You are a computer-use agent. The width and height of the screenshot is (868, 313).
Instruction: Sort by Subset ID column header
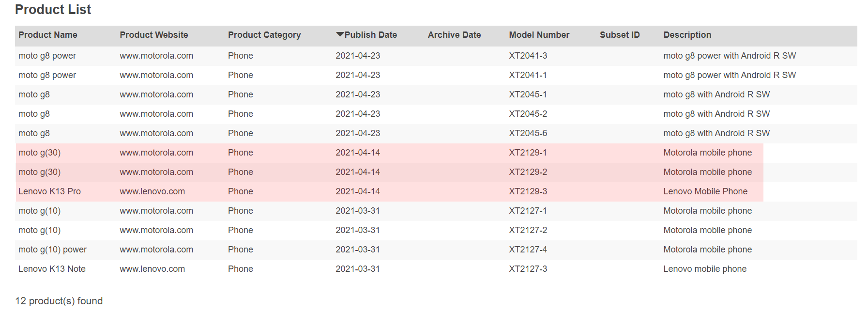pyautogui.click(x=620, y=35)
